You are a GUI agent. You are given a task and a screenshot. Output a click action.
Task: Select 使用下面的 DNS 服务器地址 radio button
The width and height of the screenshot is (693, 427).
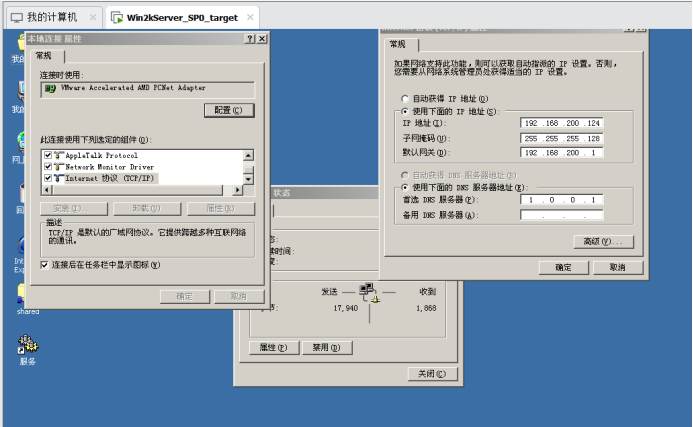(404, 187)
